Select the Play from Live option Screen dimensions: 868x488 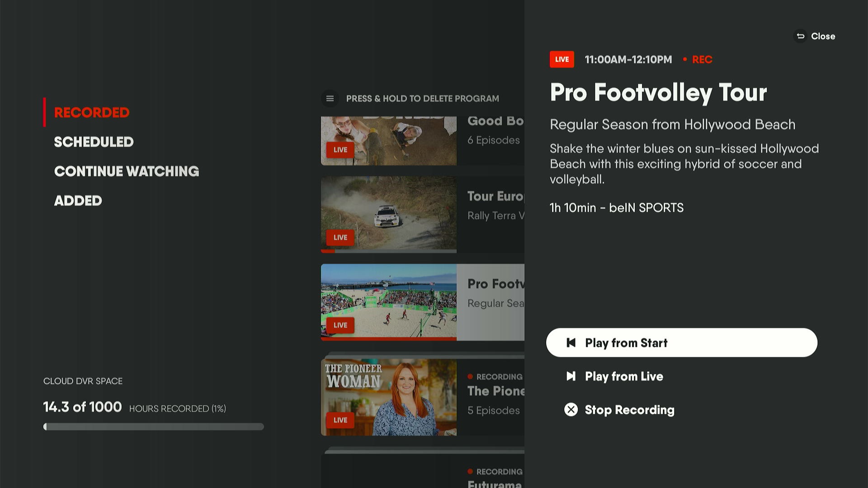(624, 376)
